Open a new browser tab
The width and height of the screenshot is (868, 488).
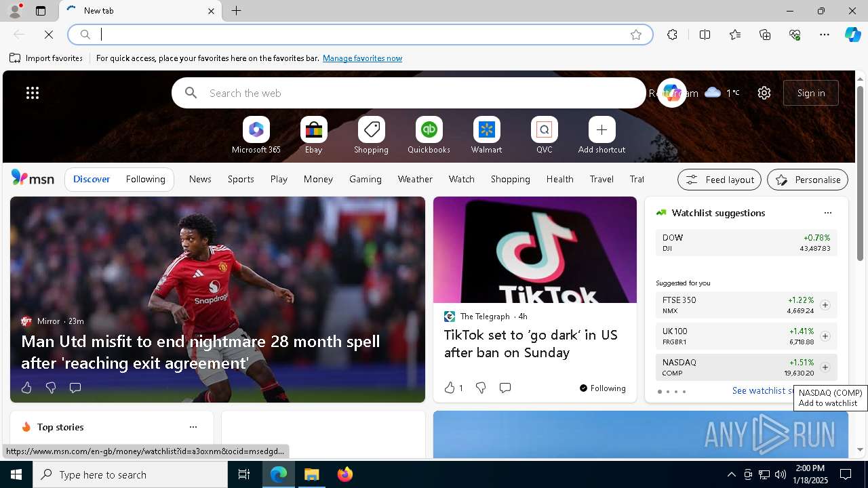click(x=237, y=11)
